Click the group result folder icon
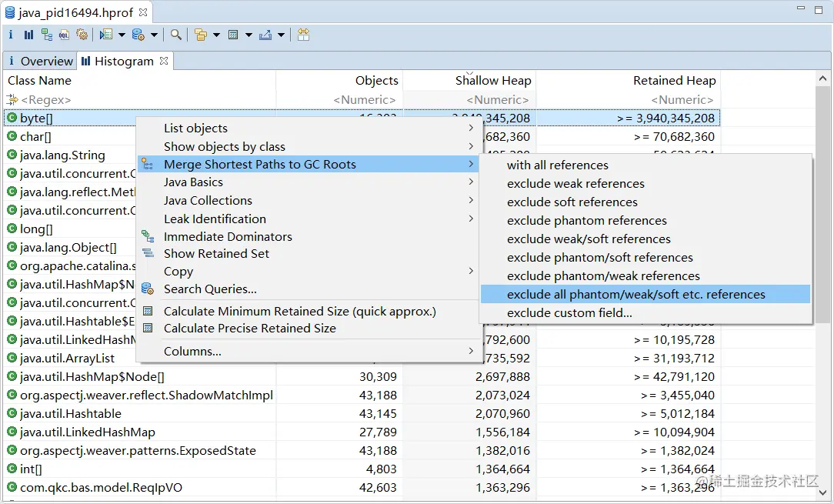This screenshot has height=504, width=834. point(201,35)
